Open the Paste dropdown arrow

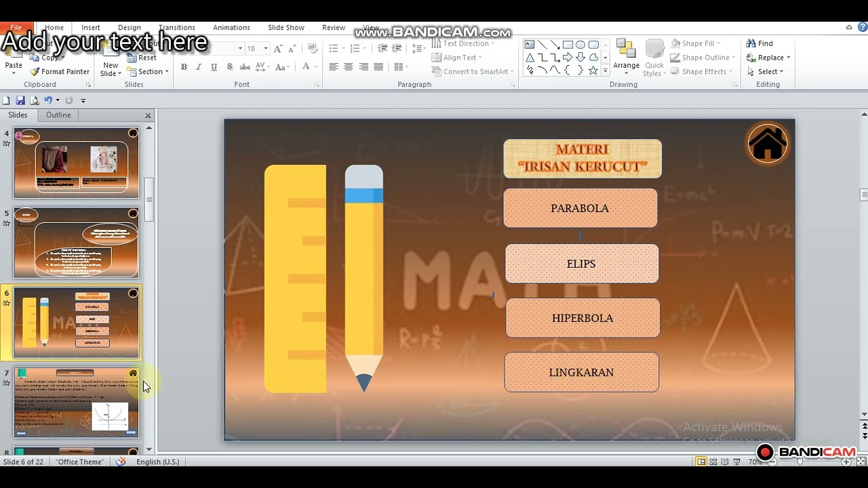[14, 73]
